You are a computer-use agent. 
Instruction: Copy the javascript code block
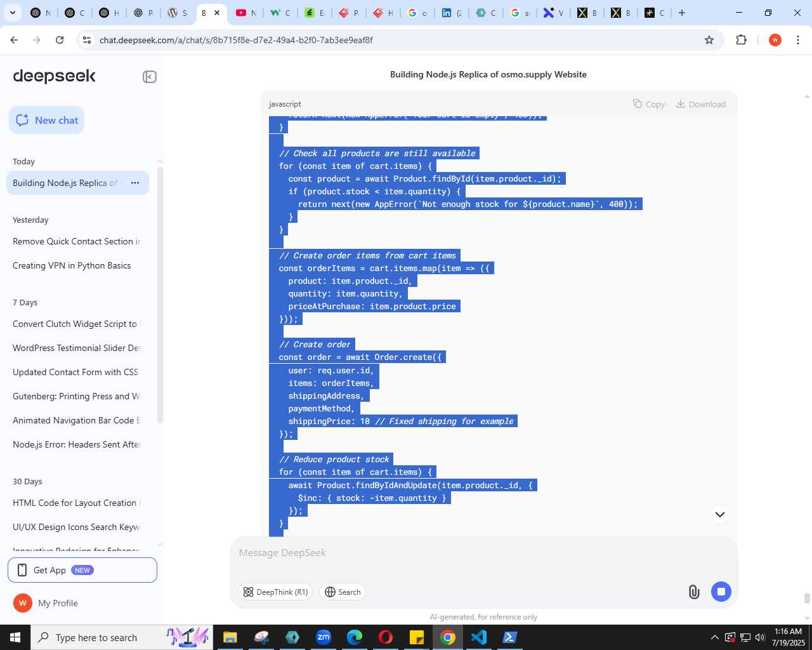(649, 104)
